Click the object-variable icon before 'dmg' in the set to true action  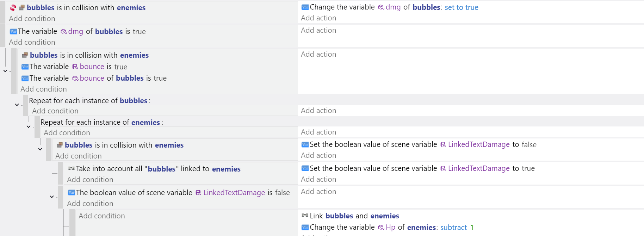click(381, 7)
